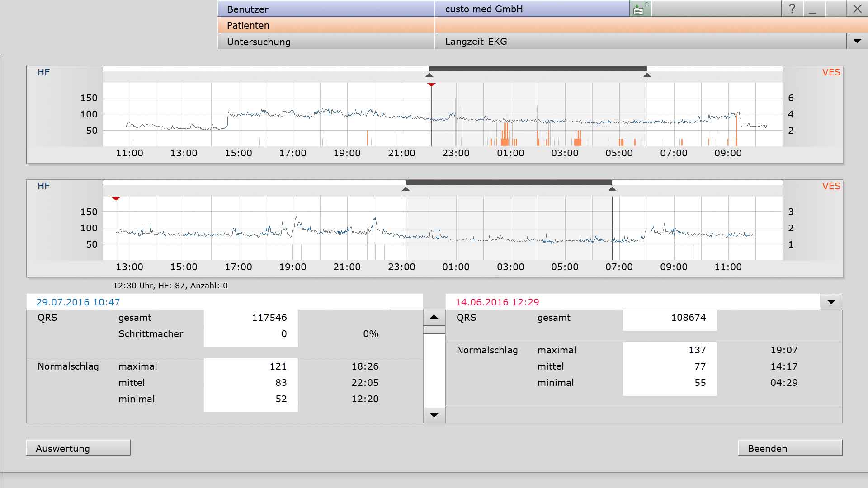The image size is (868, 488).
Task: Expand the Langzeit-EKG dropdown arrow
Action: coord(857,42)
